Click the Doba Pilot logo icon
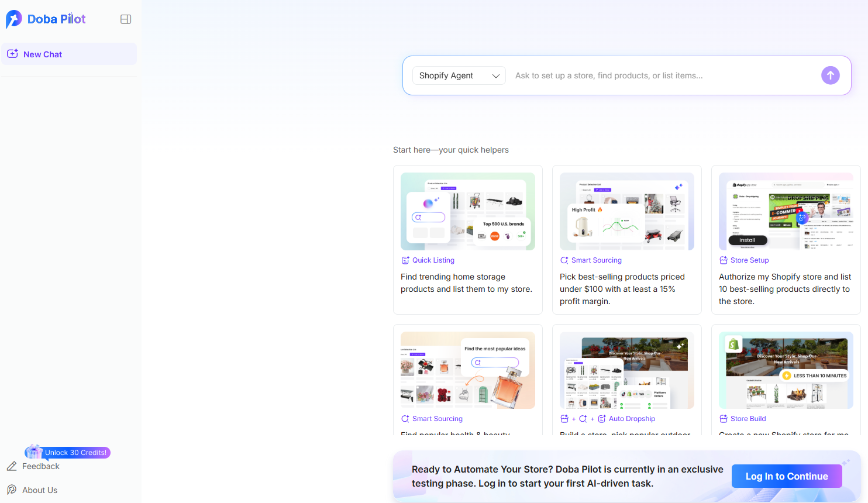Viewport: 868px width, 503px height. pyautogui.click(x=13, y=19)
